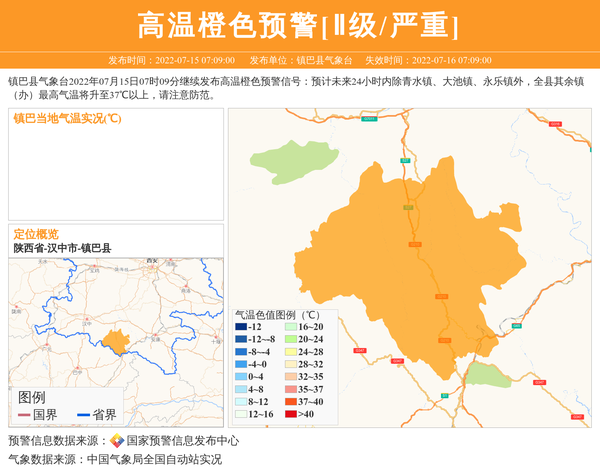Select the 37~40 orange-red legend swatch
The width and height of the screenshot is (600, 471).
pyautogui.click(x=291, y=401)
